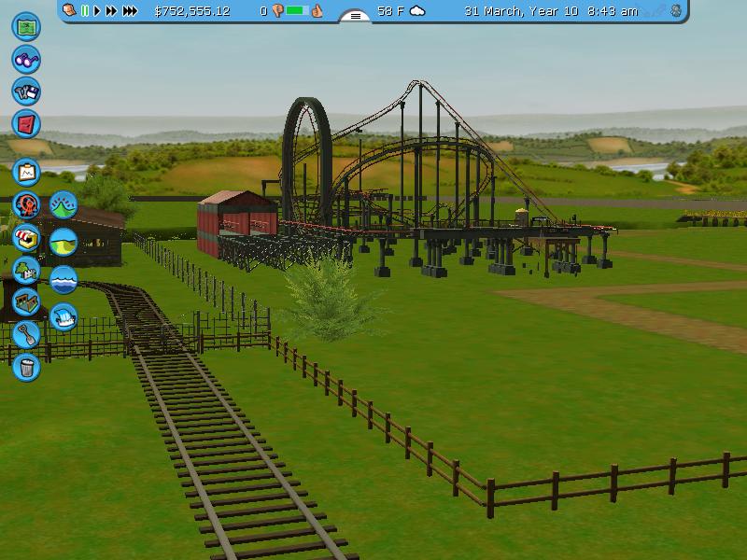Image resolution: width=747 pixels, height=560 pixels.
Task: Open the scenery tree and fence icon
Action: click(x=26, y=270)
